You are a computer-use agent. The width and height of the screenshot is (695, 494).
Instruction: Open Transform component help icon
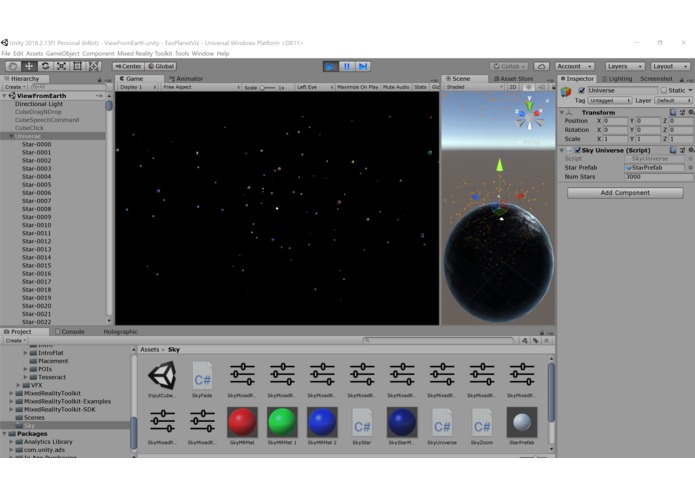(673, 113)
